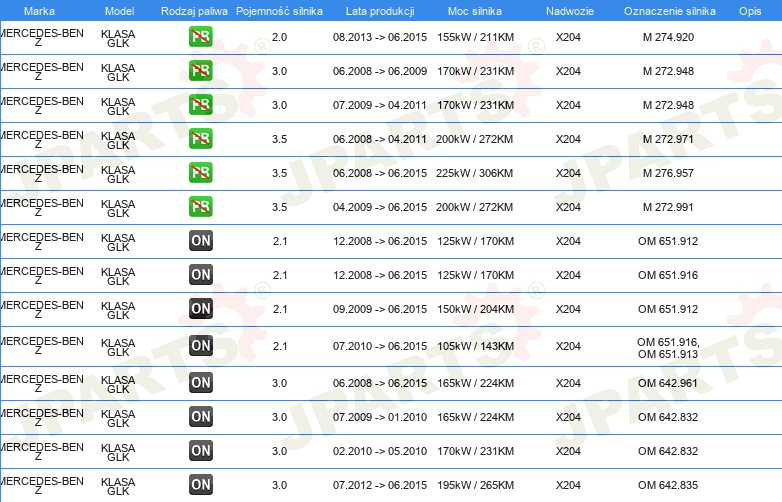Viewport: 782px width, 502px height.
Task: Click production years 02.2010 -> 05.2010
Action: tap(380, 451)
